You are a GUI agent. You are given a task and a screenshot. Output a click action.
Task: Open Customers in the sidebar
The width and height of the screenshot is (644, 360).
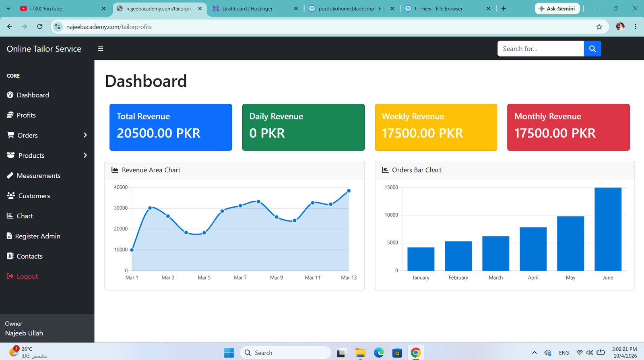[28, 196]
